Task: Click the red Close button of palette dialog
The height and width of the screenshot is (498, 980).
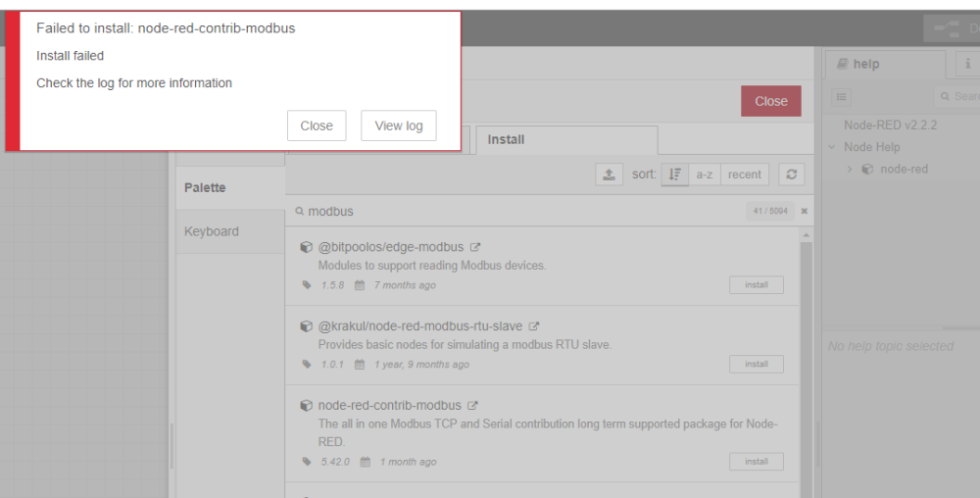Action: click(770, 101)
